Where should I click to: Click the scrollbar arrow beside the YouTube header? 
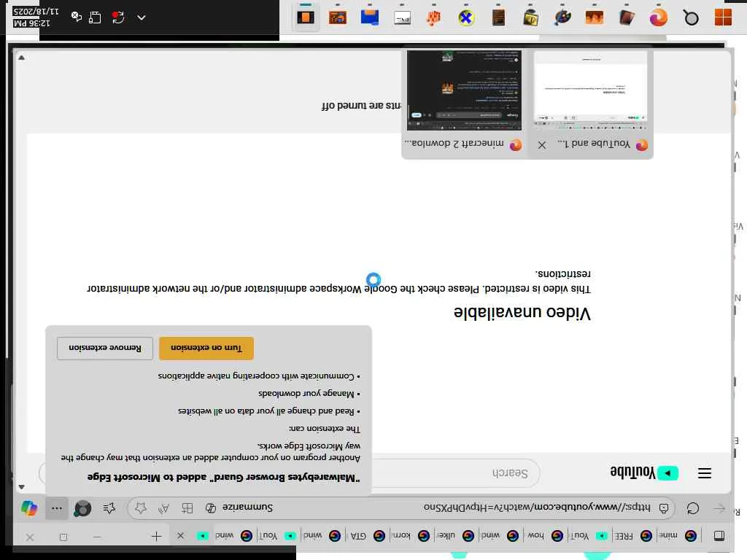[x=21, y=486]
